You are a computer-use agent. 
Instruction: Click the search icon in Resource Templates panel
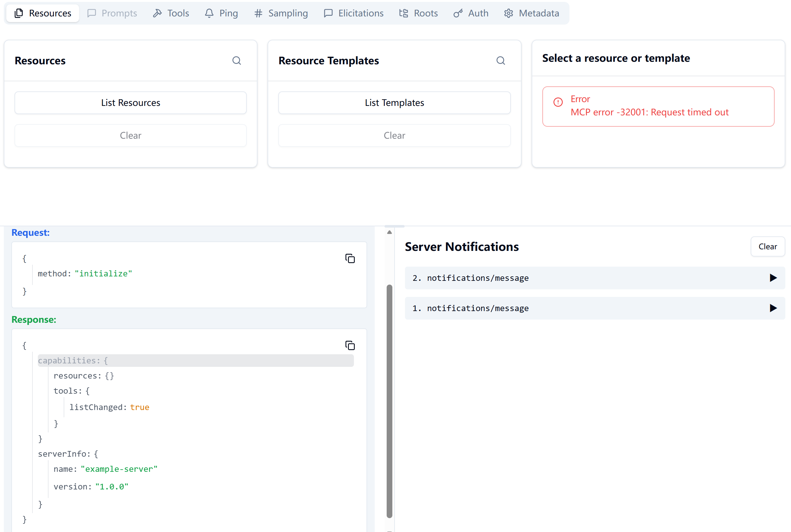500,61
